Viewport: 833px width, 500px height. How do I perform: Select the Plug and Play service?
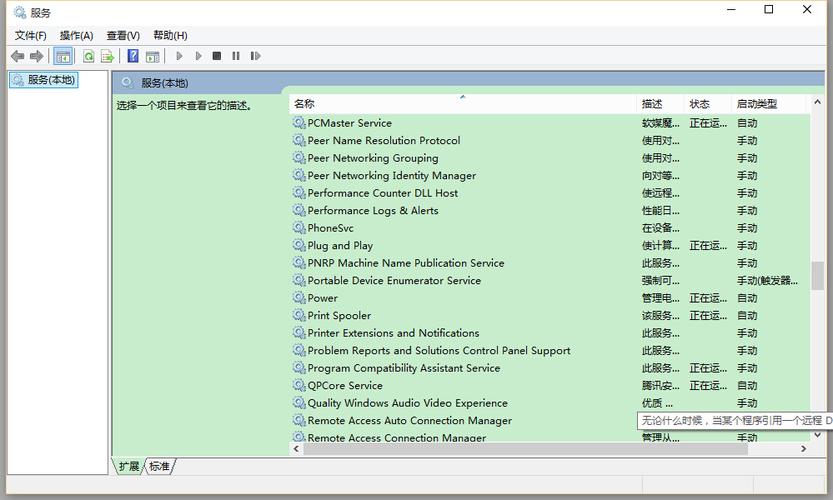[x=550, y=246]
